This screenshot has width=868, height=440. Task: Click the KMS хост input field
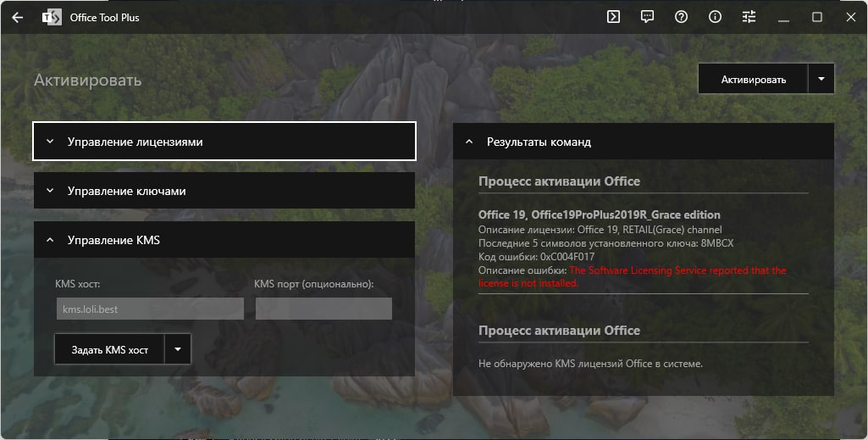150,309
